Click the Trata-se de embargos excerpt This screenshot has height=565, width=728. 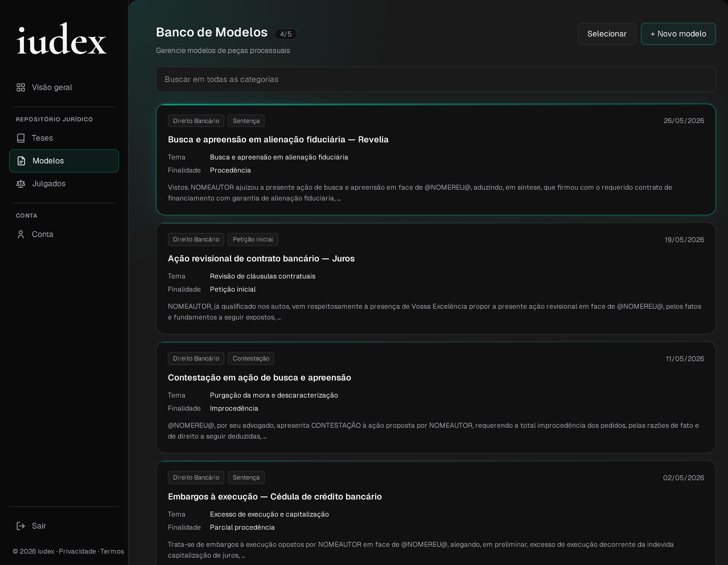(421, 550)
